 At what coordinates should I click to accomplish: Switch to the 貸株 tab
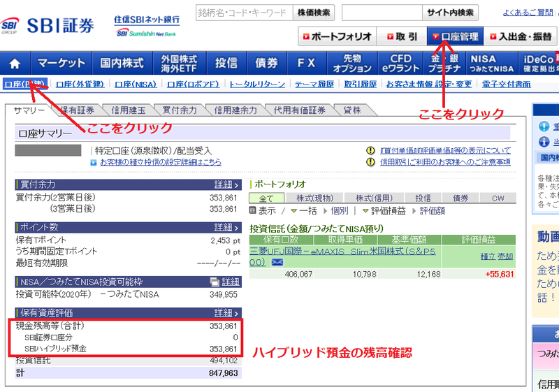click(x=352, y=110)
